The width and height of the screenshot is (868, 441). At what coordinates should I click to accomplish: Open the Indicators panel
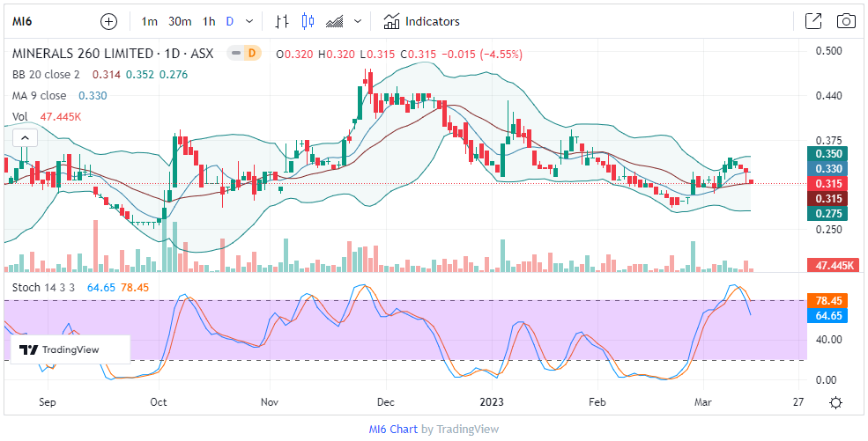coord(421,21)
